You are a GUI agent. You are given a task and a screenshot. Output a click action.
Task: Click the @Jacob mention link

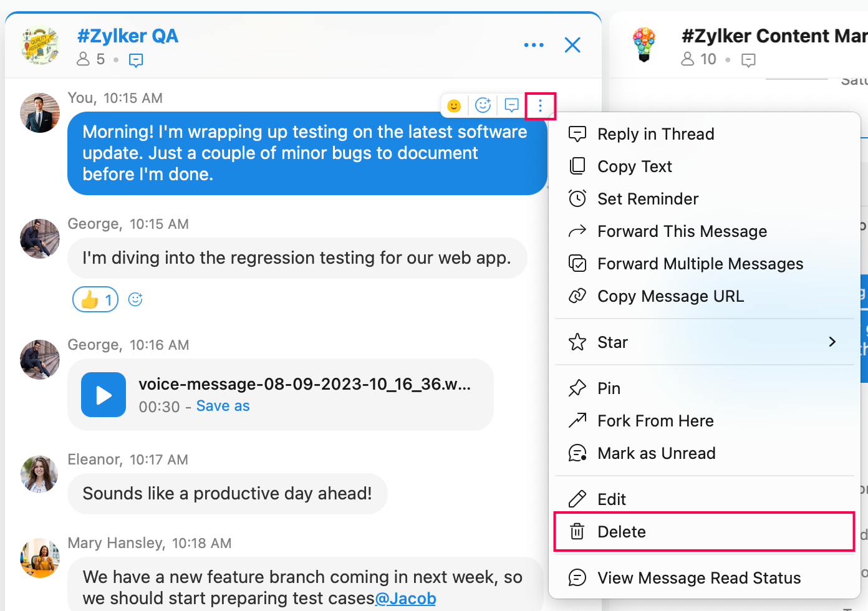[405, 599]
